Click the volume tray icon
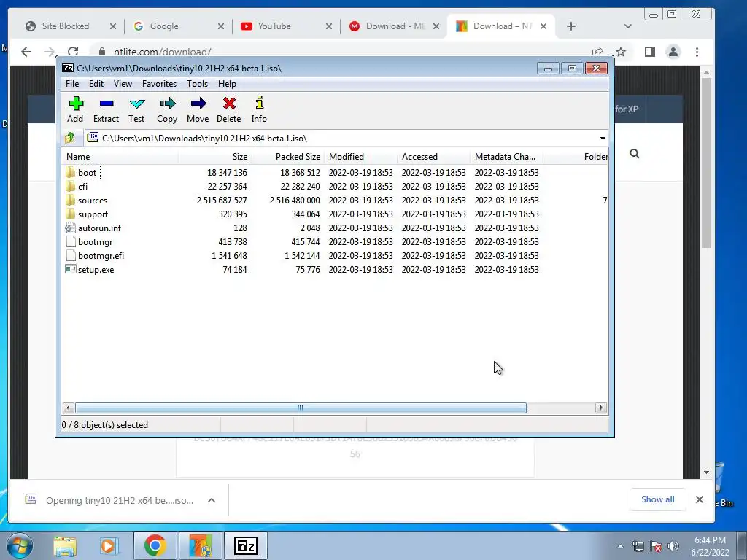The image size is (747, 560). (673, 546)
